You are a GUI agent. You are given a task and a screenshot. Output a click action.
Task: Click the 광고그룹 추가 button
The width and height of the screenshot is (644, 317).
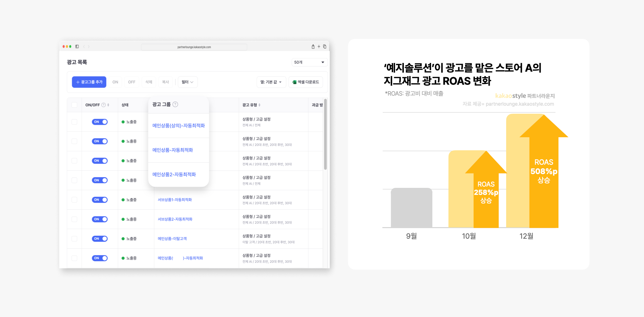(x=89, y=82)
